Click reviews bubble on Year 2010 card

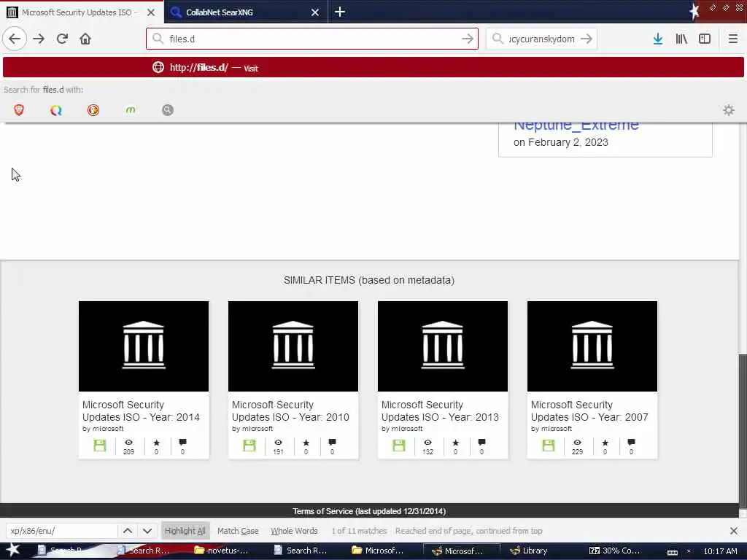[332, 443]
